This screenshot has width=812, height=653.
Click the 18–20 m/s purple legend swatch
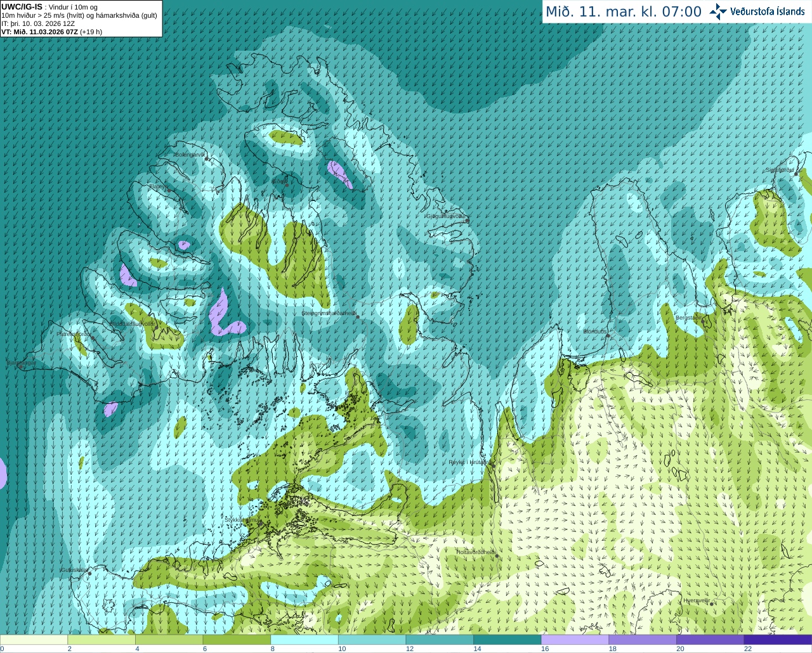click(643, 640)
